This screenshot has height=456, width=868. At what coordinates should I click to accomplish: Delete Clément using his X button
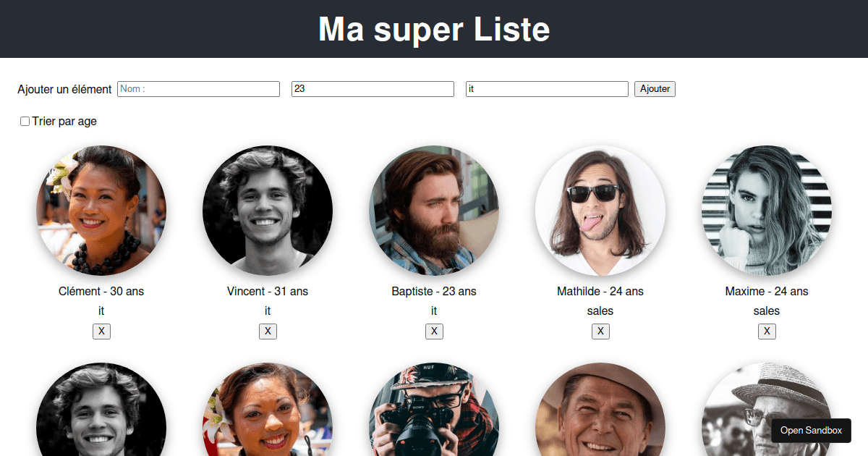point(101,331)
